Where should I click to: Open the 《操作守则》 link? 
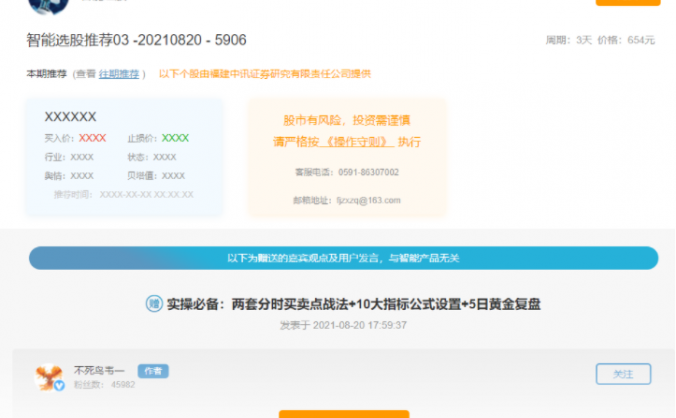pyautogui.click(x=356, y=142)
